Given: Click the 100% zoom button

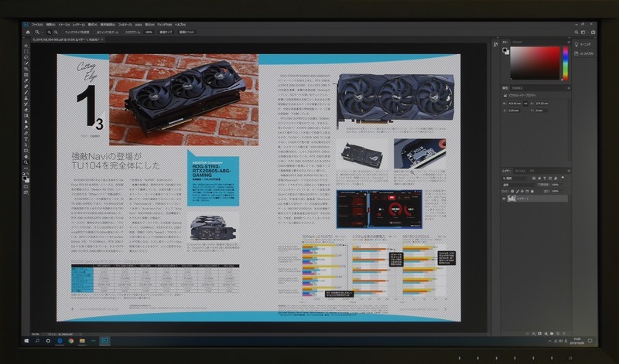Looking at the screenshot, I should [149, 32].
